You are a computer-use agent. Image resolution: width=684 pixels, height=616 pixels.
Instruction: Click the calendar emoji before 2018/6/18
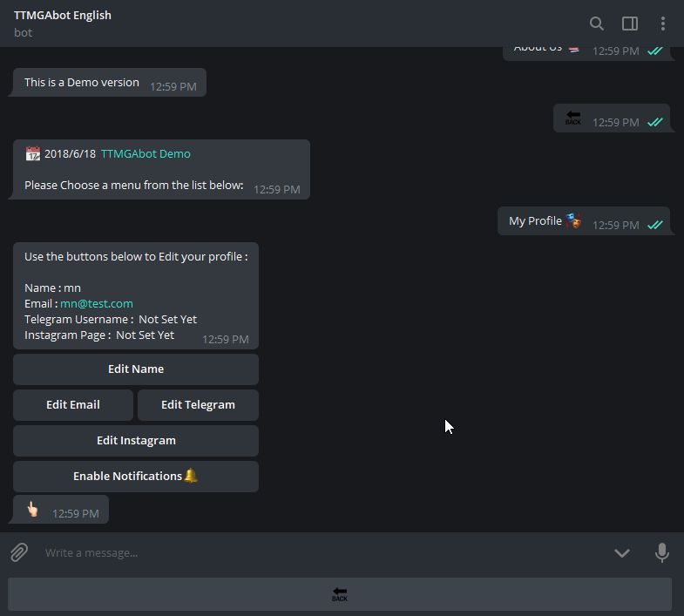33,154
